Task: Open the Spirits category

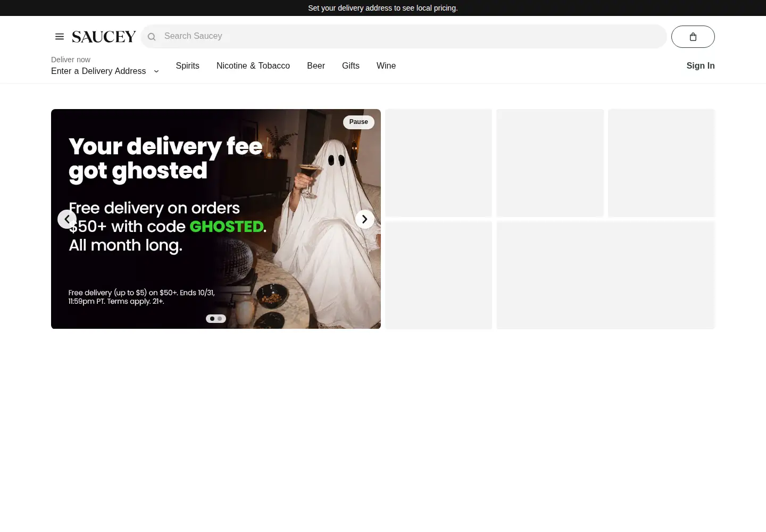Action: click(188, 66)
